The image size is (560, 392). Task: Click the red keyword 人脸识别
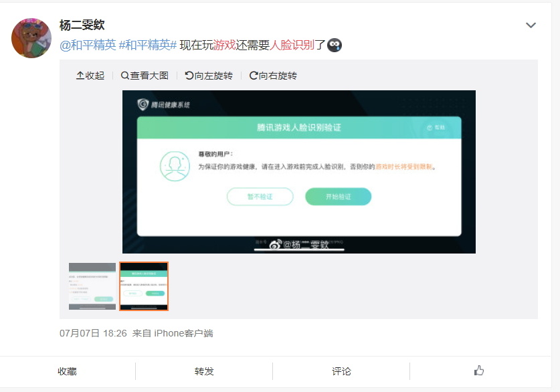pyautogui.click(x=292, y=45)
